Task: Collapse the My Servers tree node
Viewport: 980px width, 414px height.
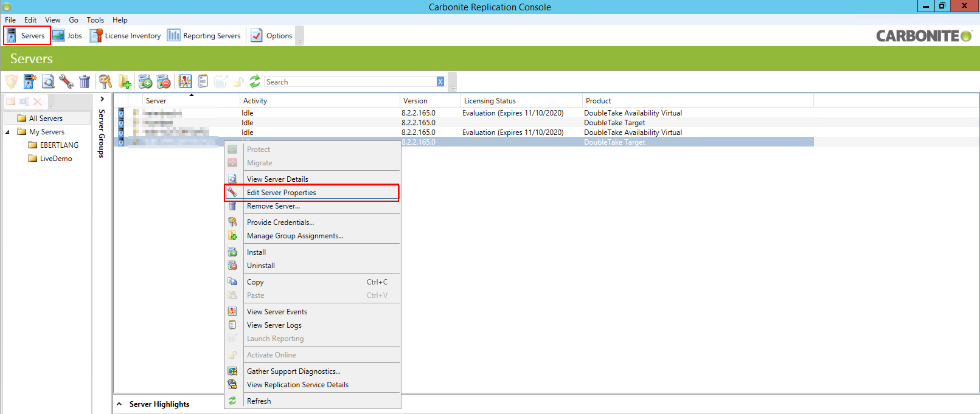Action: tap(8, 132)
